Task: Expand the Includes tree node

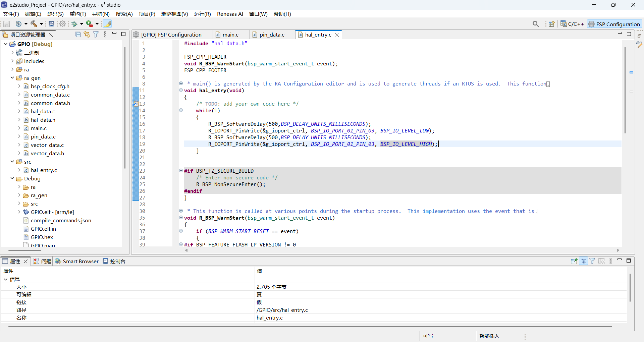Action: [x=12, y=61]
